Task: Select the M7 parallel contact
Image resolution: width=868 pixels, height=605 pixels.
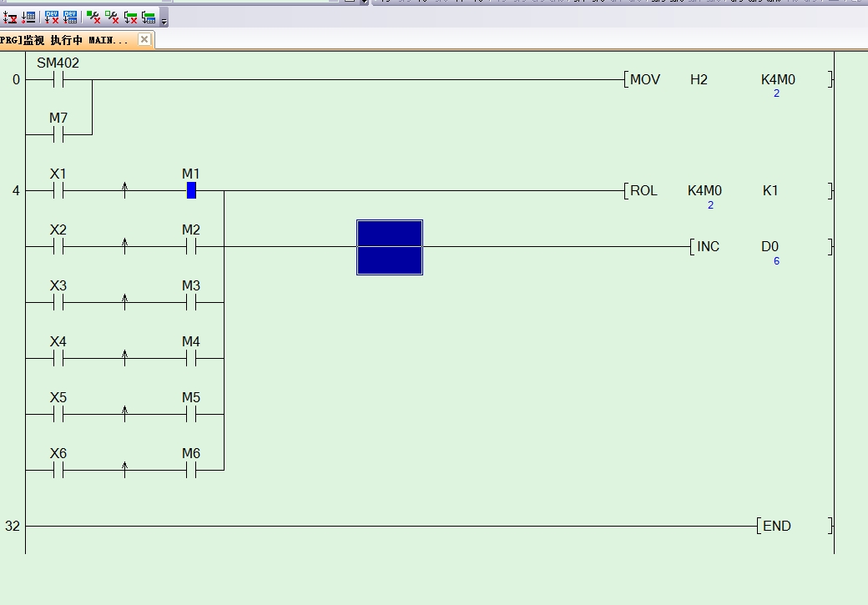Action: click(58, 134)
